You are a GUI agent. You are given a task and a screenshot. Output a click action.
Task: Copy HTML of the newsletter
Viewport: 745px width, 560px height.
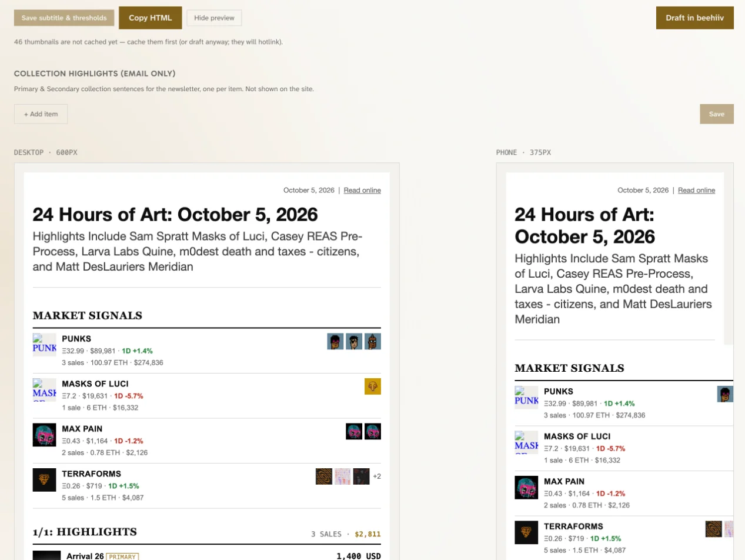pyautogui.click(x=151, y=18)
